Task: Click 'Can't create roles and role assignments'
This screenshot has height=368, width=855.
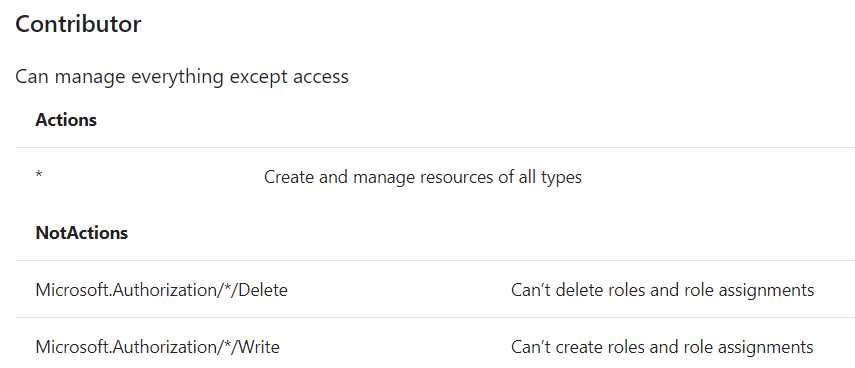Action: [x=662, y=347]
